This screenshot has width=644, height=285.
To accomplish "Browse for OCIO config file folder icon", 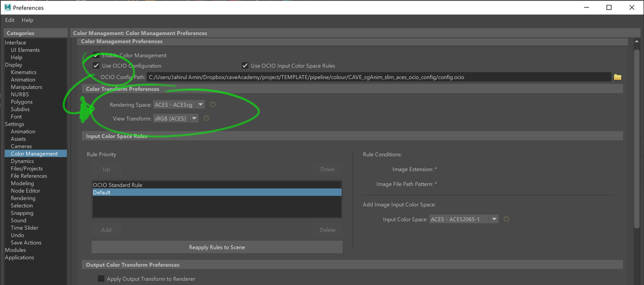I will tap(617, 77).
